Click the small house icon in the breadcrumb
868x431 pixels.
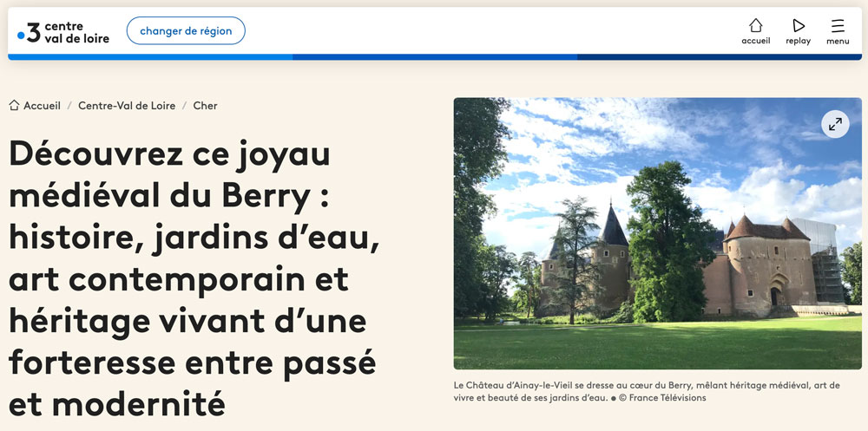click(14, 106)
